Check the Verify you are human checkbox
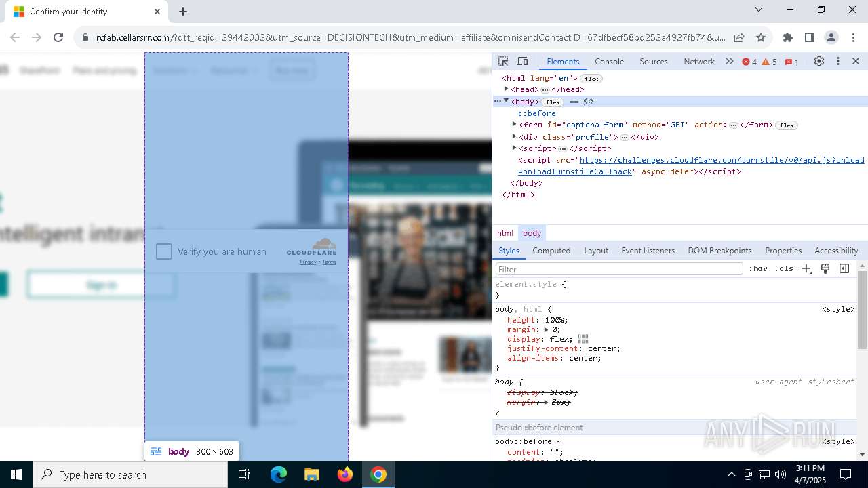 (164, 251)
